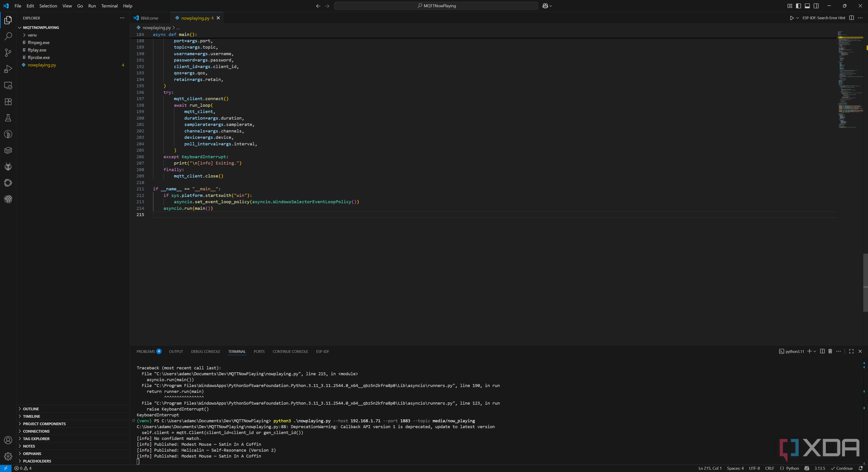Click the CRLF end-of-line indicator
Viewport: 868px width, 472px height.
coord(769,468)
